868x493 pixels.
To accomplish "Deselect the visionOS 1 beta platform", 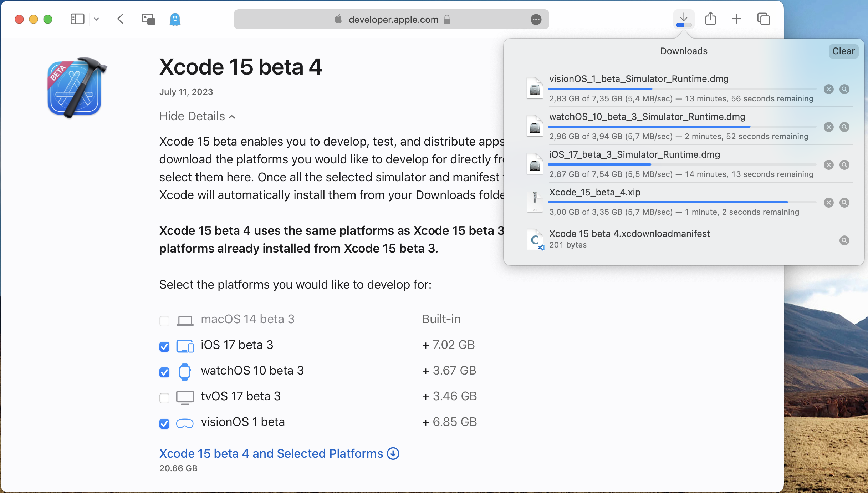I will pos(164,423).
